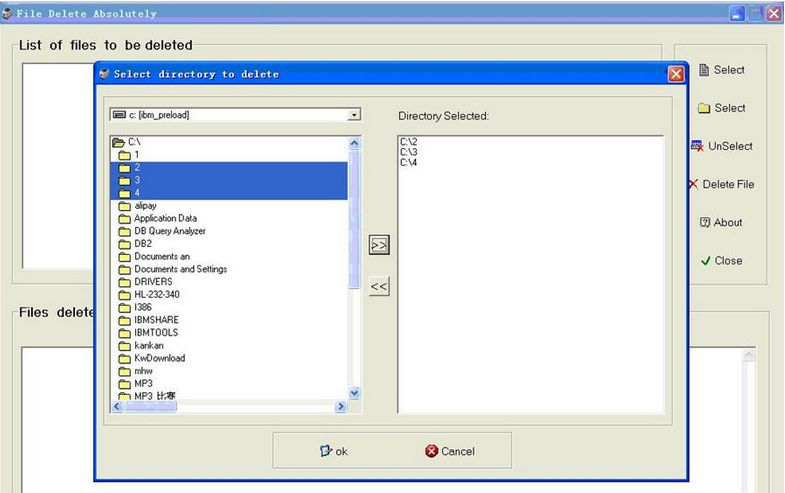Click the ok button icon
The width and height of the screenshot is (785, 493).
pyautogui.click(x=325, y=451)
